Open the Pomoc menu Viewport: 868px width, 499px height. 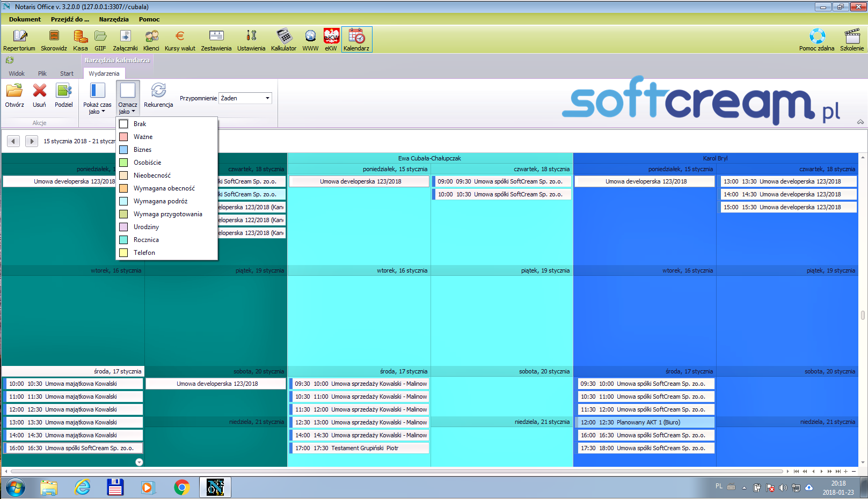[x=149, y=19]
